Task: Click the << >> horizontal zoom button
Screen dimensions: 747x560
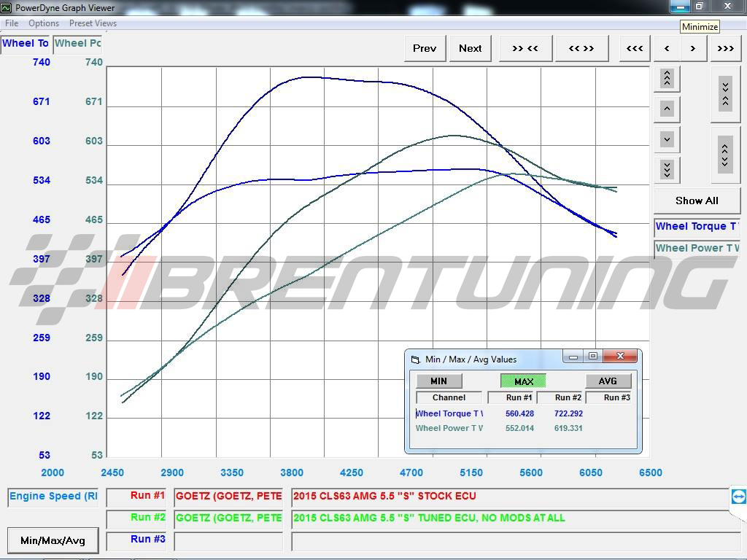Action: [x=581, y=48]
